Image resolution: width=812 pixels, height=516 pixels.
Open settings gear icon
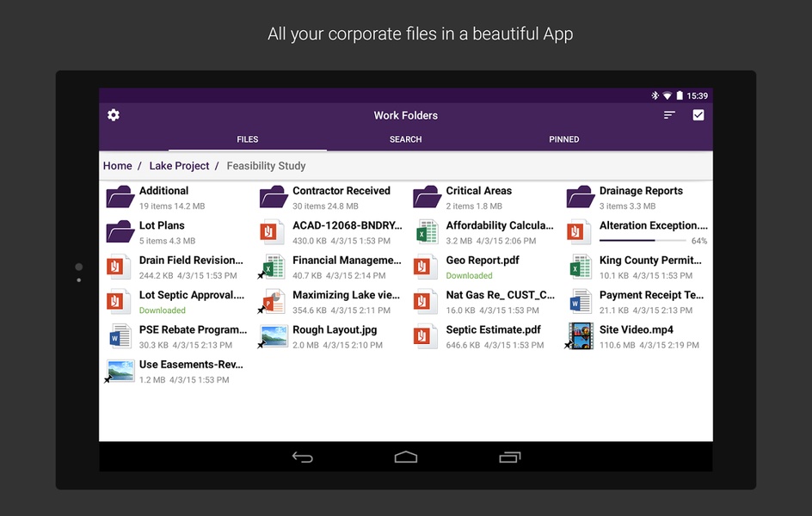(114, 115)
